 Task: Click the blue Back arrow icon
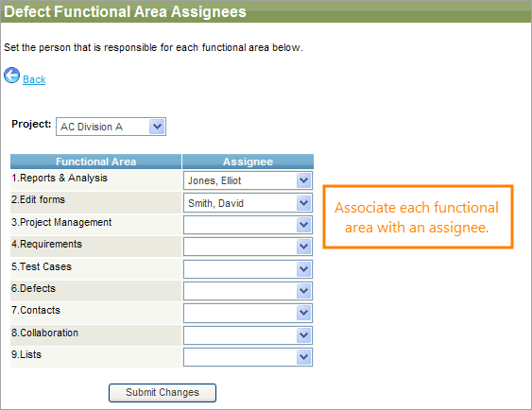point(12,76)
